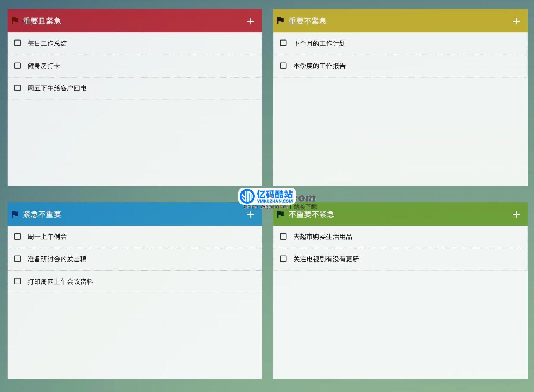Select the 重要且紧急 header title
Viewport: 534px width, 392px height.
pyautogui.click(x=42, y=21)
